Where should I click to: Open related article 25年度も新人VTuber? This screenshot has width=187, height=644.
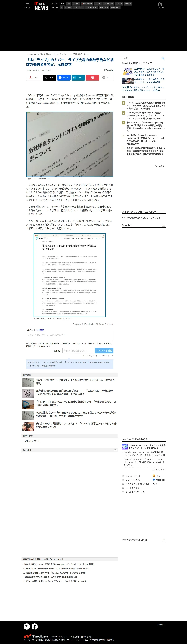(x=74, y=393)
